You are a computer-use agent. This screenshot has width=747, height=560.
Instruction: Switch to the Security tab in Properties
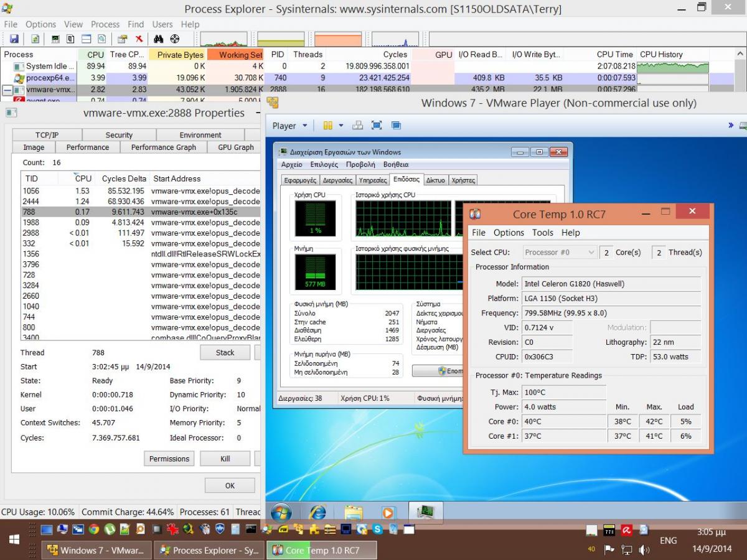[x=119, y=134]
